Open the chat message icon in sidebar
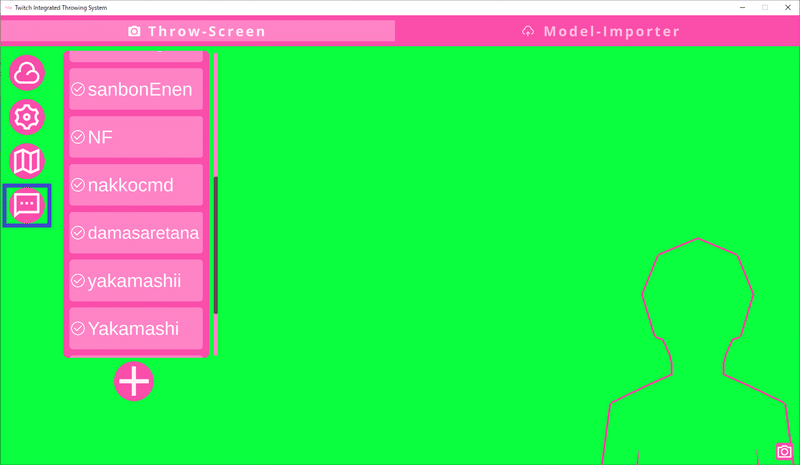This screenshot has height=465, width=800. pyautogui.click(x=27, y=205)
